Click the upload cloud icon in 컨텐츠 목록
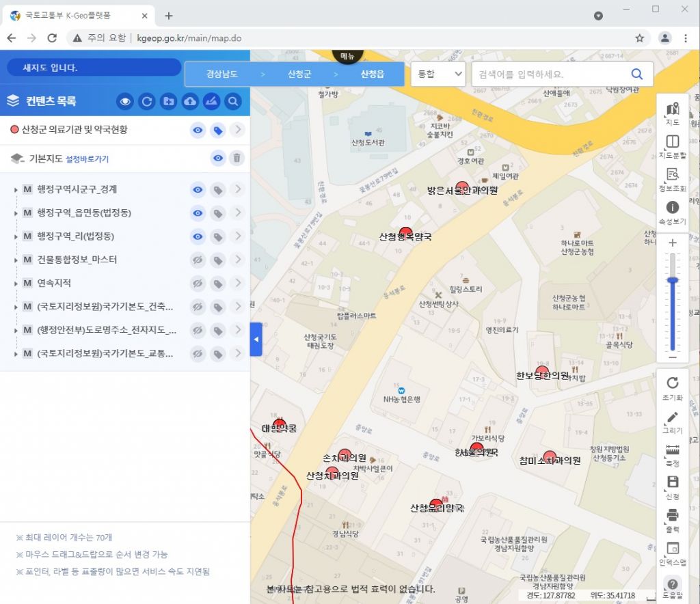700x604 pixels. [x=190, y=102]
